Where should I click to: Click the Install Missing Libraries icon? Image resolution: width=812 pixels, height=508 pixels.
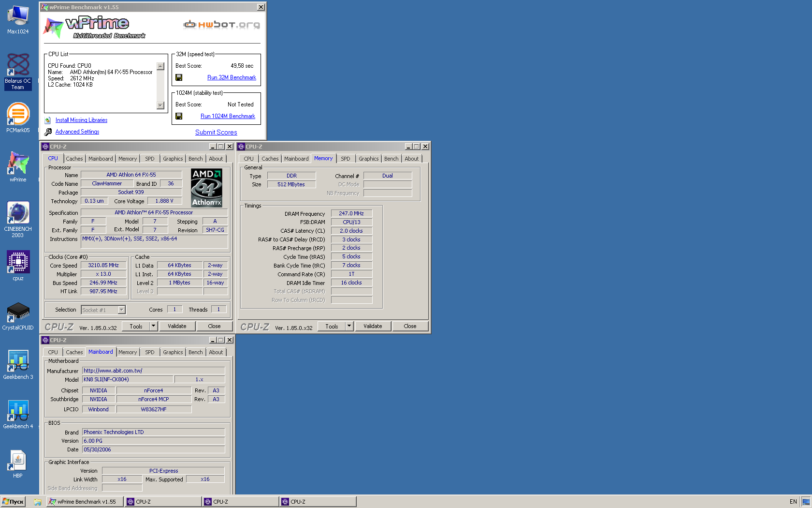[48, 120]
